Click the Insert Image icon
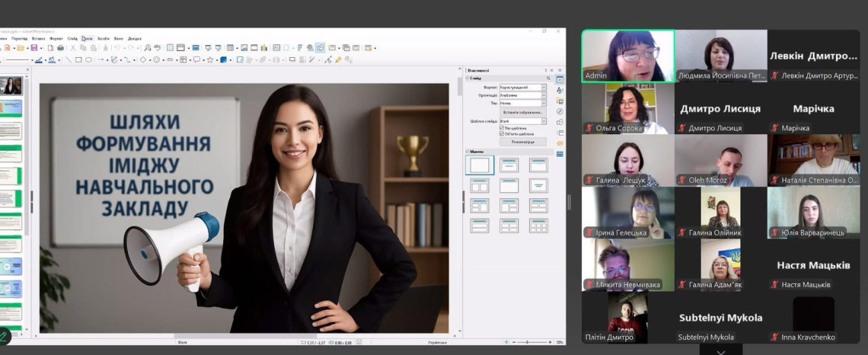The image size is (868, 355). 244,48
